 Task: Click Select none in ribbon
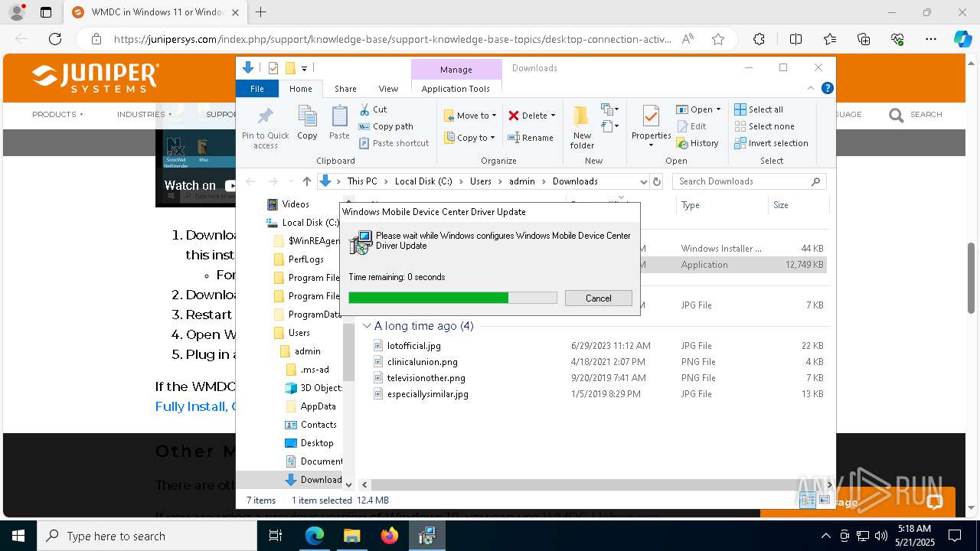pos(764,126)
